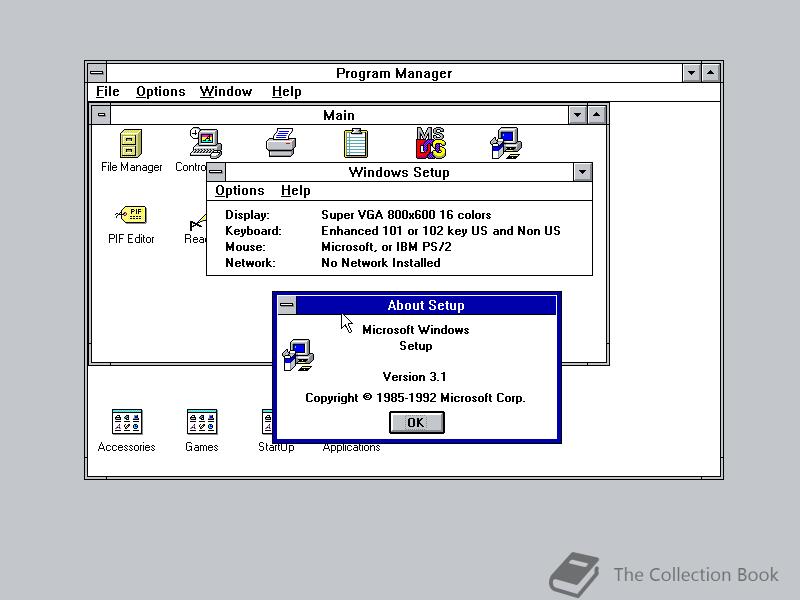Click the Keyboard value Enhanced 101 or 102
Viewport: 800px width, 600px height.
tap(440, 231)
